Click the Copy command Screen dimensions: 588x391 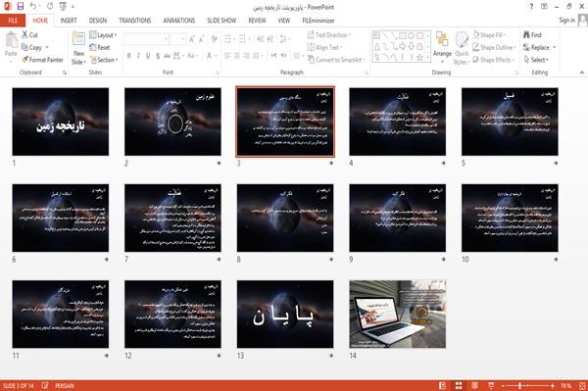(x=31, y=47)
